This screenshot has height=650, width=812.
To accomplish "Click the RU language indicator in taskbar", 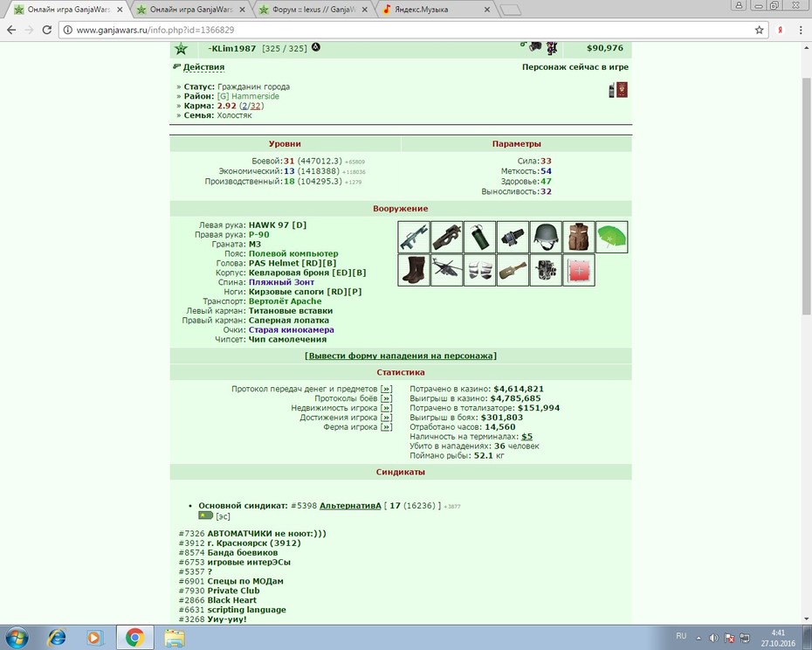I will coord(681,636).
